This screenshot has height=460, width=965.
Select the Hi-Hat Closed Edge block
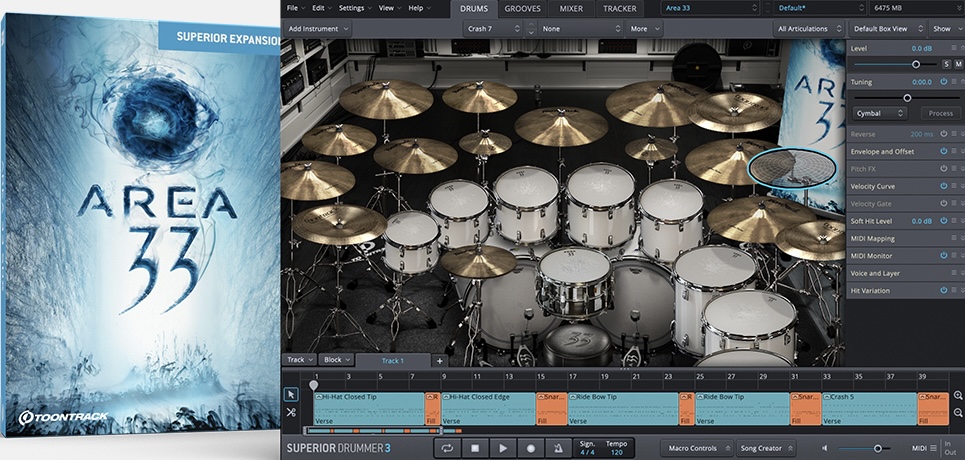[488, 409]
